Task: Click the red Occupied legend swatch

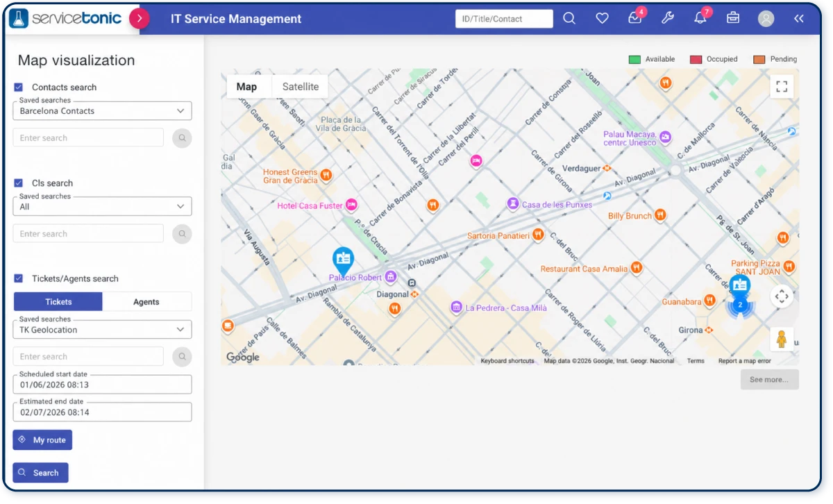Action: (696, 60)
